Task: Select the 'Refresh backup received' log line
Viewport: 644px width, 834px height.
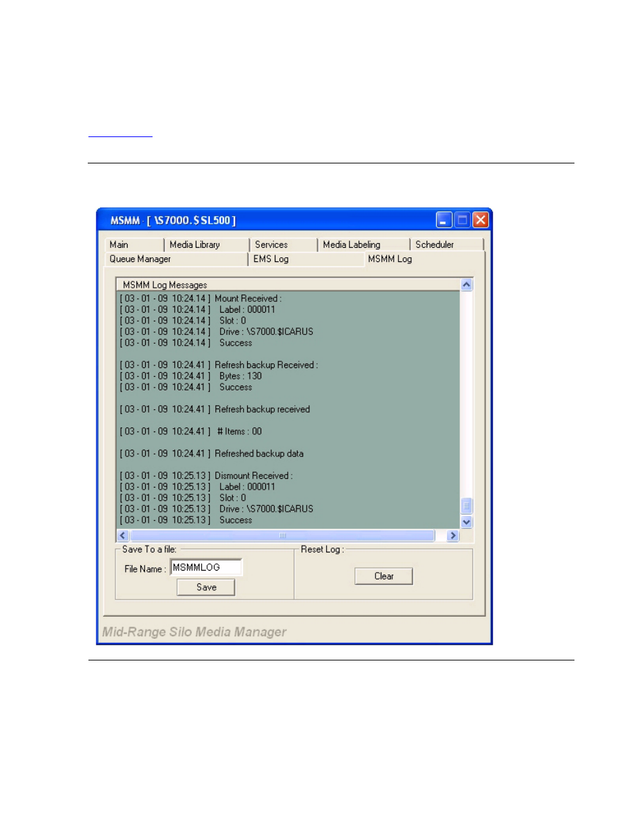Action: [x=215, y=409]
